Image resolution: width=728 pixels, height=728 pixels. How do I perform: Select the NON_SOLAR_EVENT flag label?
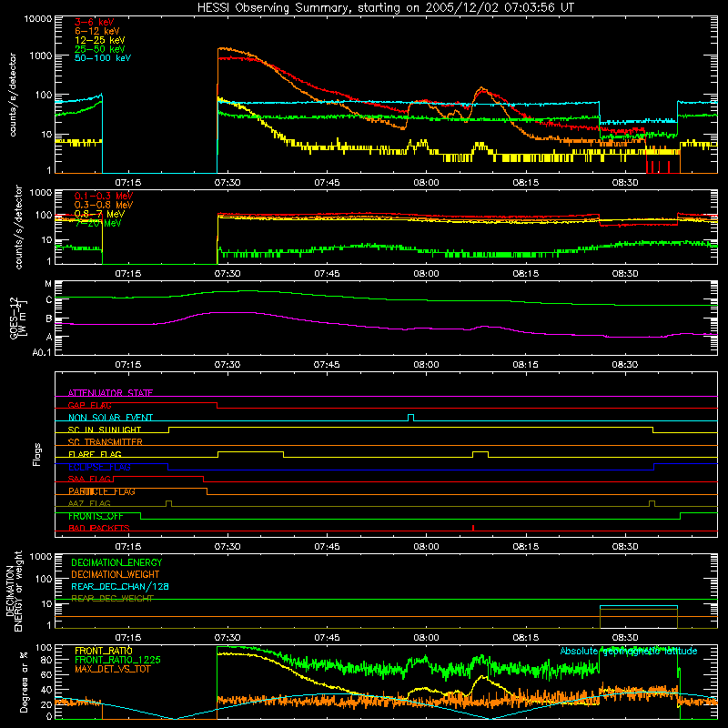click(110, 418)
